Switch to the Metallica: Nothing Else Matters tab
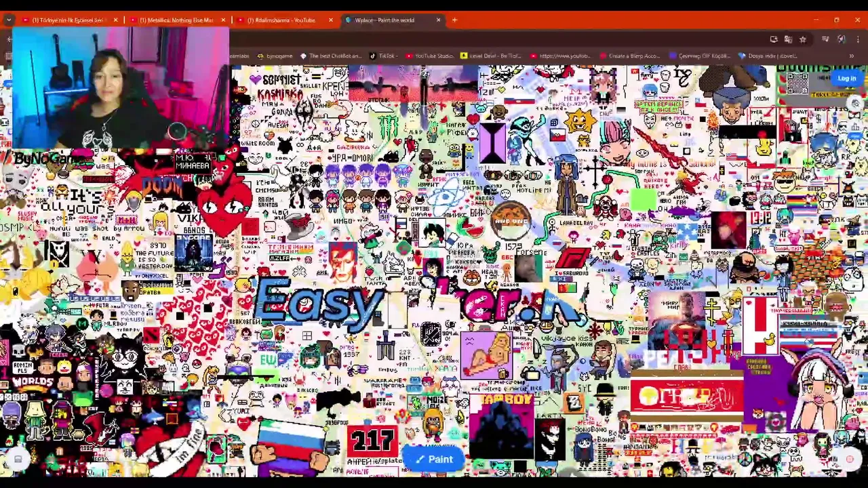 point(176,20)
